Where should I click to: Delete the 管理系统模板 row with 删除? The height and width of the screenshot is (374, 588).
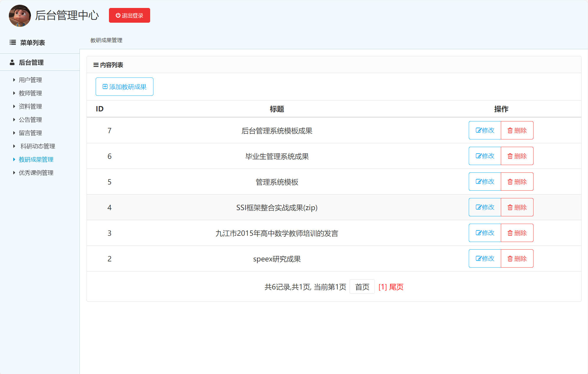point(517,182)
